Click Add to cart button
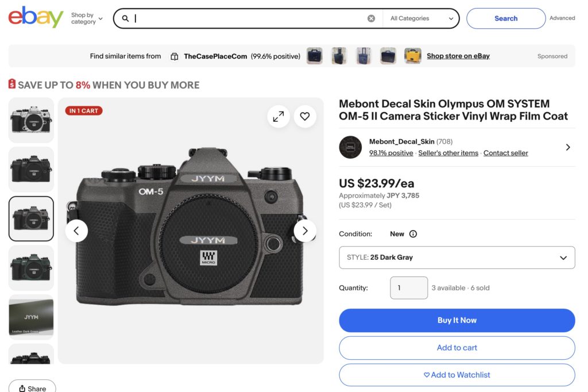588x392 pixels. tap(457, 348)
